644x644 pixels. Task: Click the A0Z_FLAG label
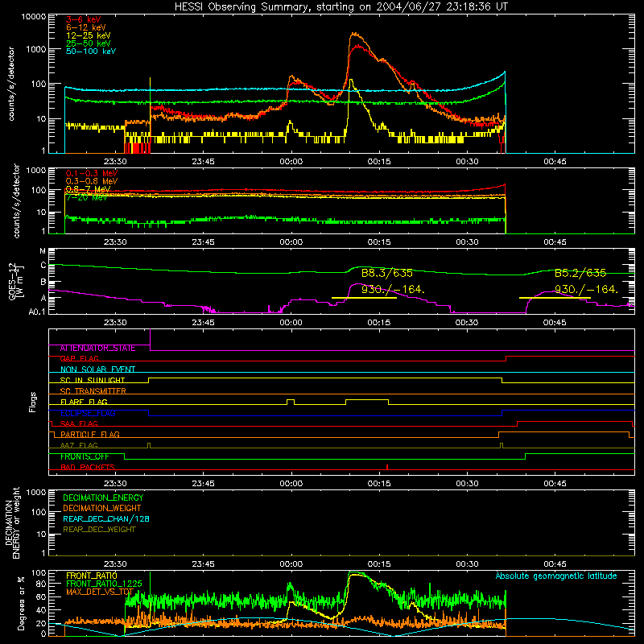click(79, 445)
